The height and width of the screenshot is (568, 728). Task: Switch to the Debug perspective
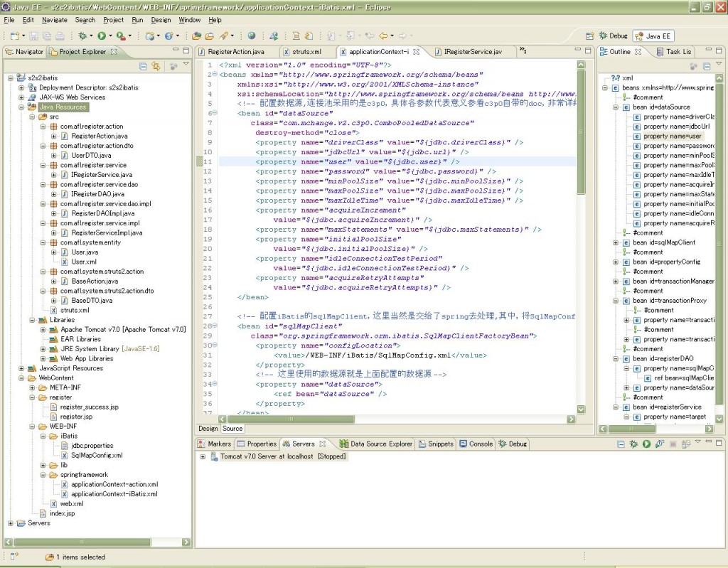612,36
